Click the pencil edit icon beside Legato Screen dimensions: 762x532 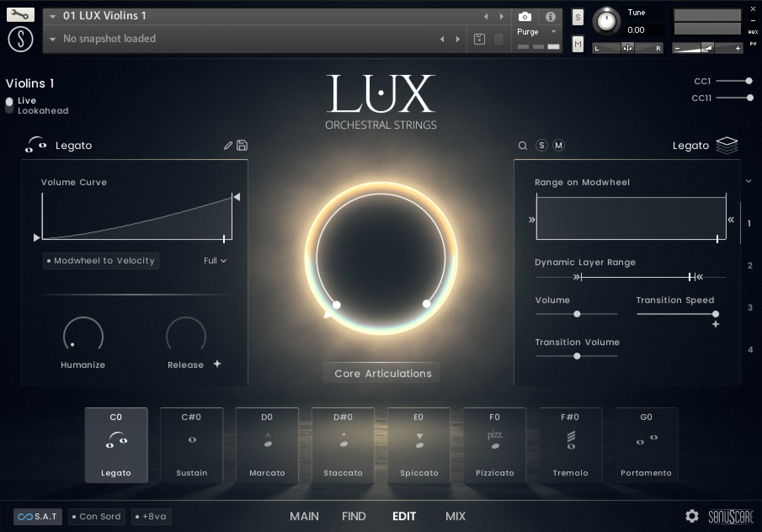click(228, 146)
